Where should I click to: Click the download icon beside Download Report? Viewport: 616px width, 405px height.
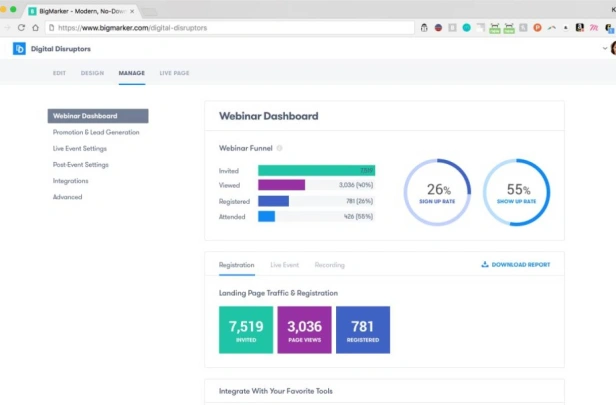485,264
